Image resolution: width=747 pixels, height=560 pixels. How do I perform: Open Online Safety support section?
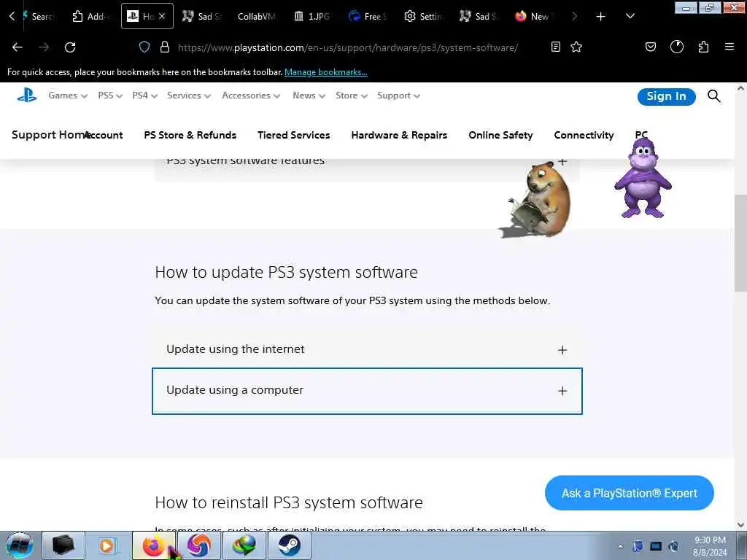[x=500, y=135]
